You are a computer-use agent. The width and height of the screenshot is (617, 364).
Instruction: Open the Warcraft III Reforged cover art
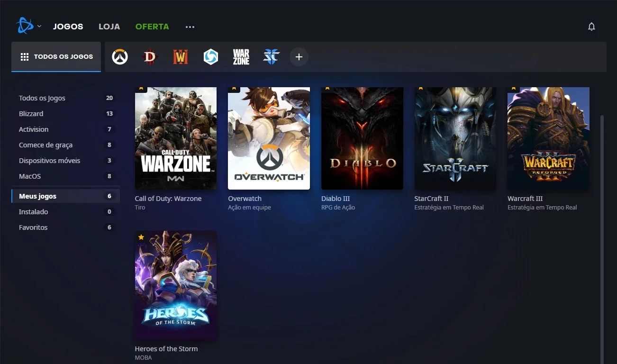548,138
